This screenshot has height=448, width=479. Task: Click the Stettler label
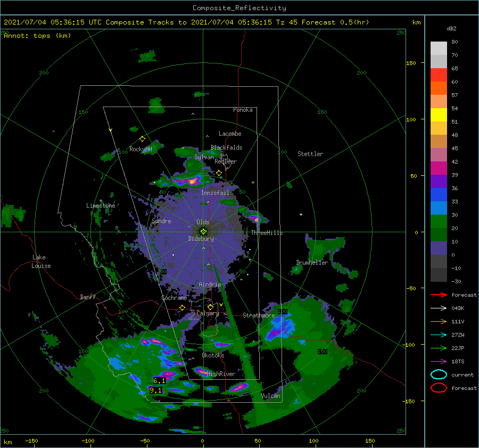310,154
